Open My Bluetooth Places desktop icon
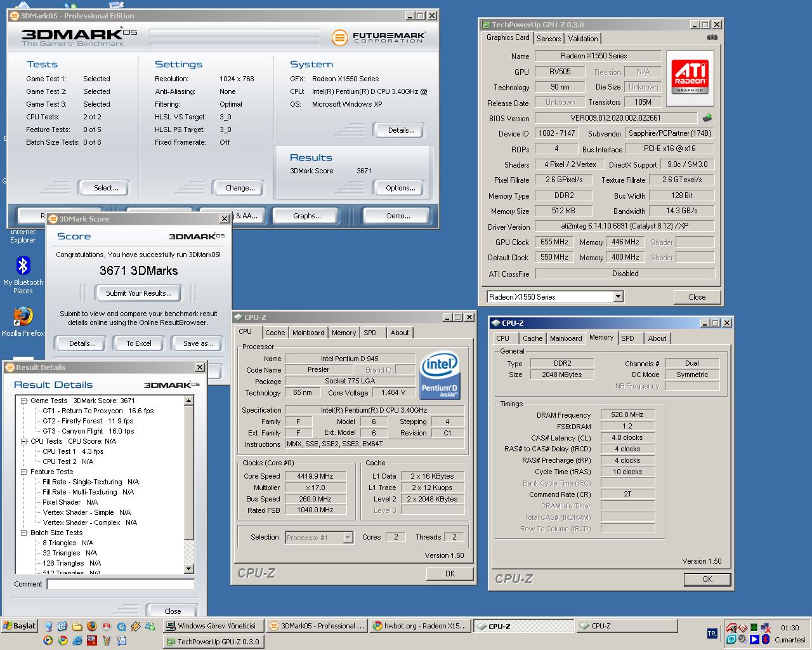The image size is (812, 650). click(23, 275)
